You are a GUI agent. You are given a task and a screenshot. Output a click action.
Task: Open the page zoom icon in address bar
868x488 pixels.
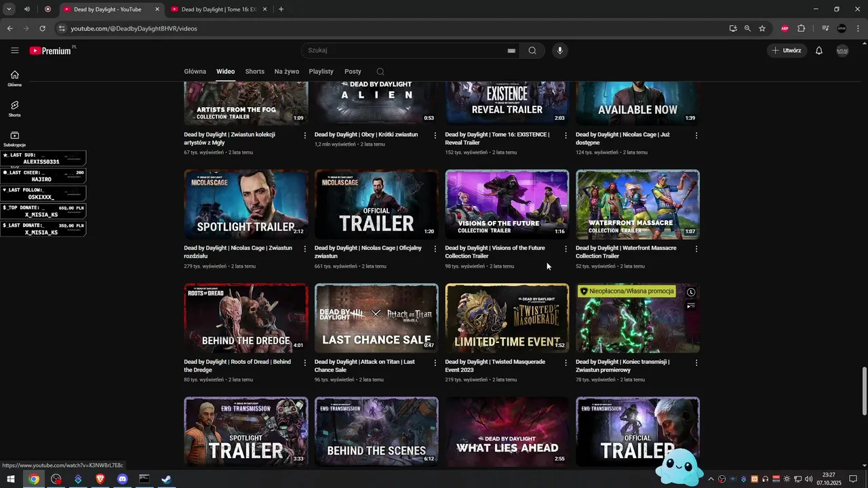(747, 28)
